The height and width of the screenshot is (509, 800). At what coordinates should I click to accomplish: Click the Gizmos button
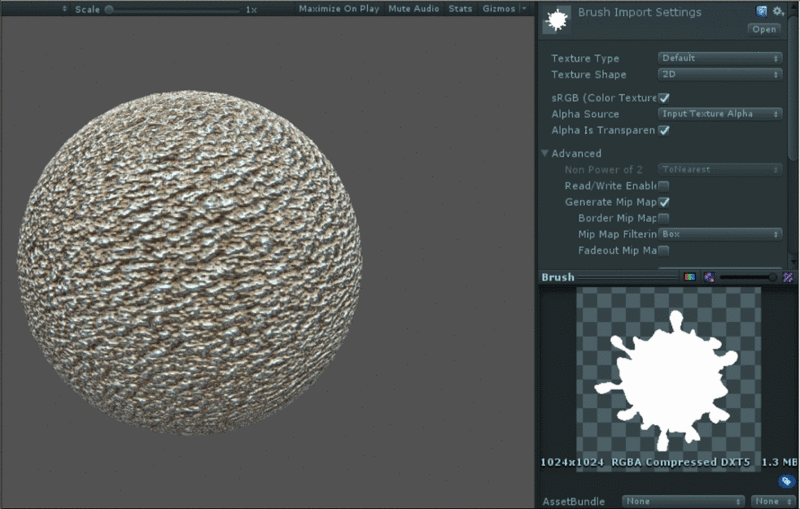click(x=498, y=9)
